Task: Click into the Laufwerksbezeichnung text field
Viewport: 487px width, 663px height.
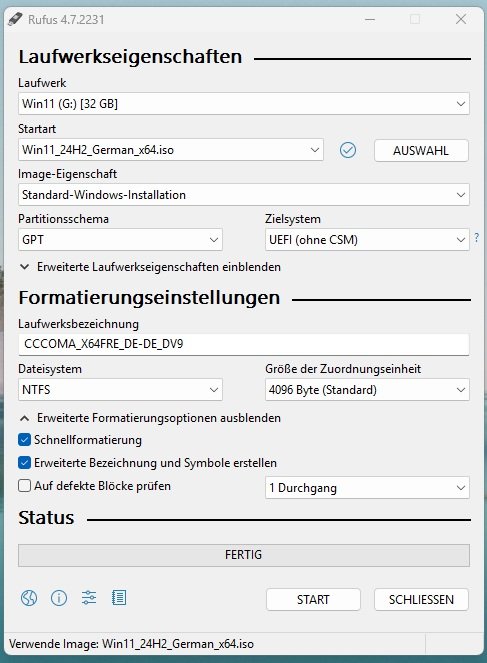Action: (x=244, y=344)
